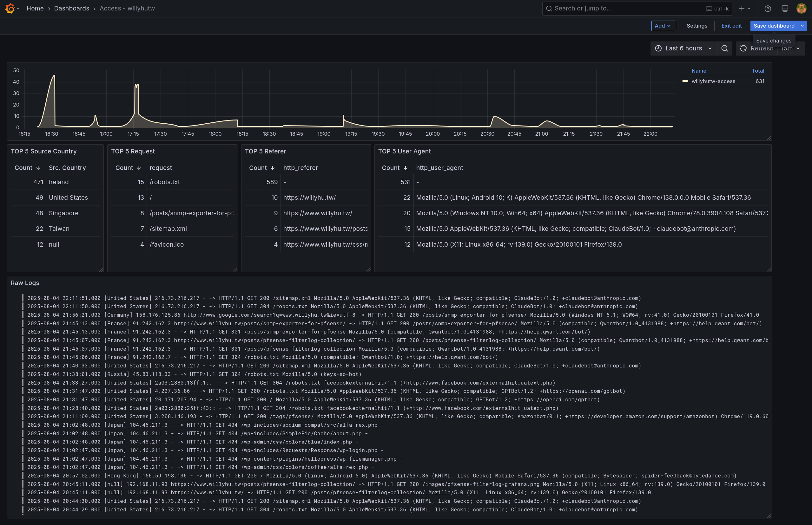Select the United States country cell
The width and height of the screenshot is (812, 525).
[x=73, y=198]
